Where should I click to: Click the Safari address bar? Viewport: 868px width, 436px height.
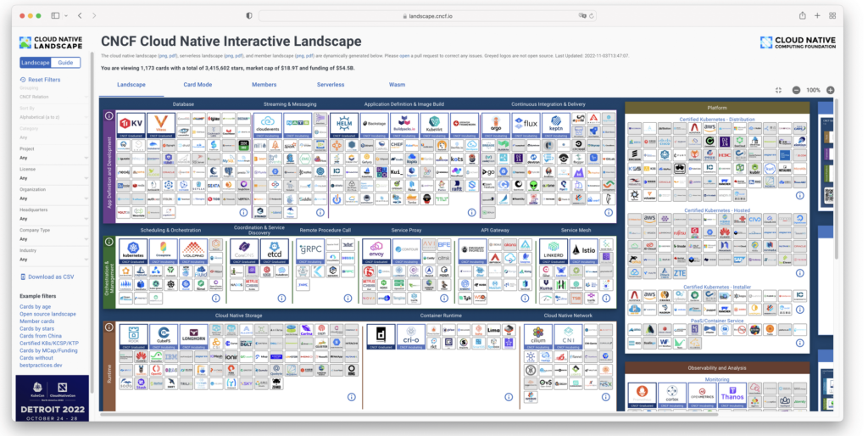click(427, 16)
